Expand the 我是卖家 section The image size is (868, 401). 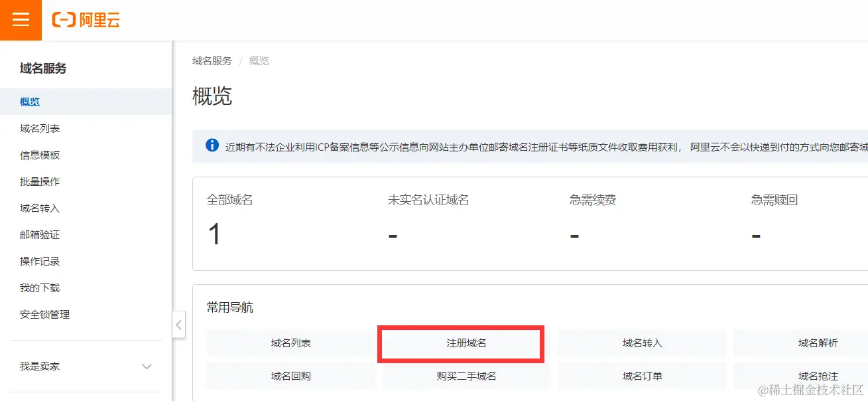point(86,366)
